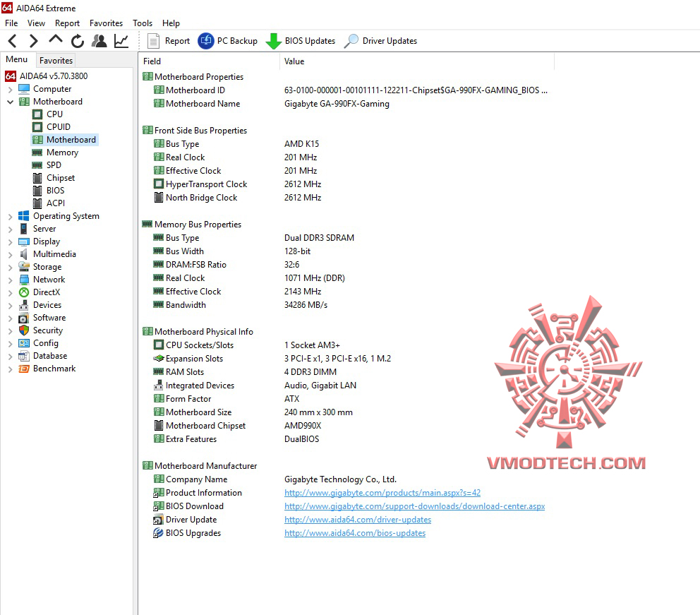This screenshot has width=700, height=615.
Task: Expand the Operating System node
Action: click(11, 217)
